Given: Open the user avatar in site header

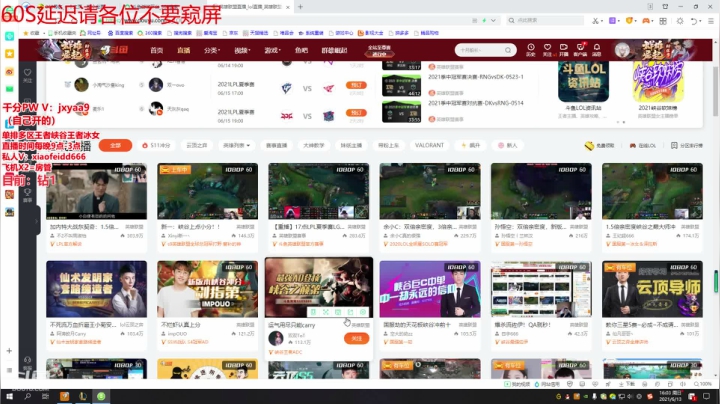Looking at the screenshot, I should (x=622, y=50).
